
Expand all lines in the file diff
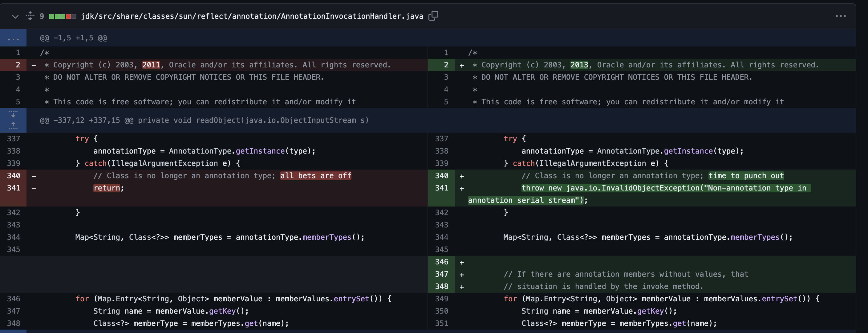click(x=30, y=16)
